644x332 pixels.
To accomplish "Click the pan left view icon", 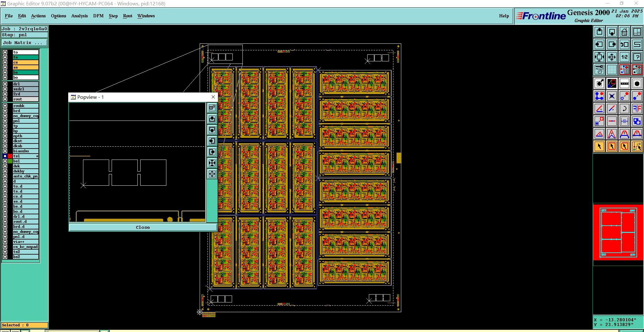I will [599, 44].
